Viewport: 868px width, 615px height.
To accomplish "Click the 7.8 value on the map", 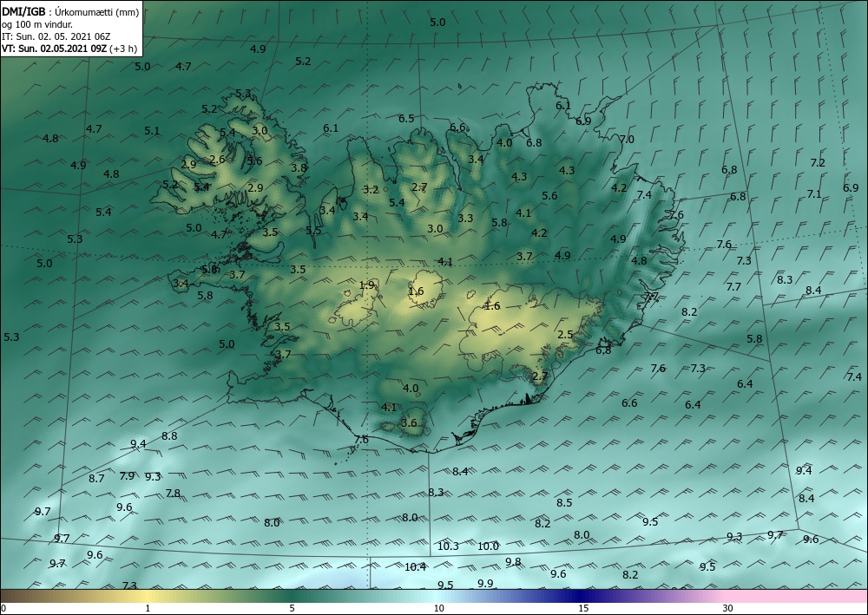I will pyautogui.click(x=173, y=493).
